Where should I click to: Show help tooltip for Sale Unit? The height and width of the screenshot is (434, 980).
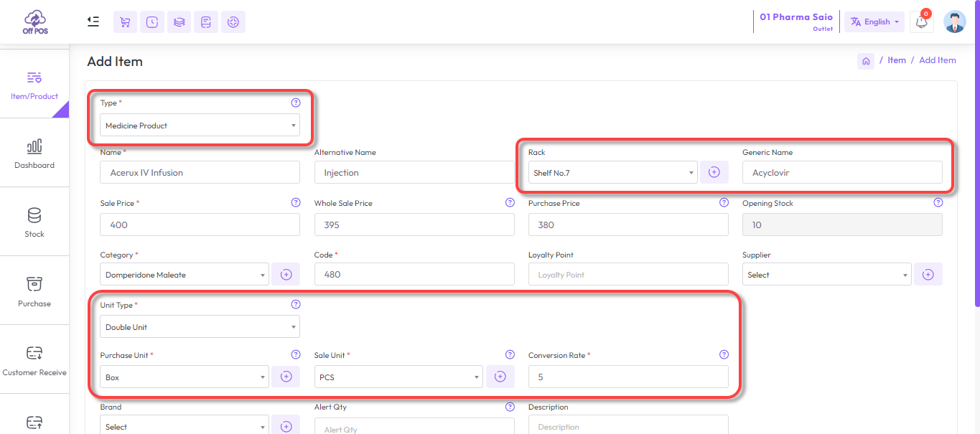pyautogui.click(x=510, y=355)
